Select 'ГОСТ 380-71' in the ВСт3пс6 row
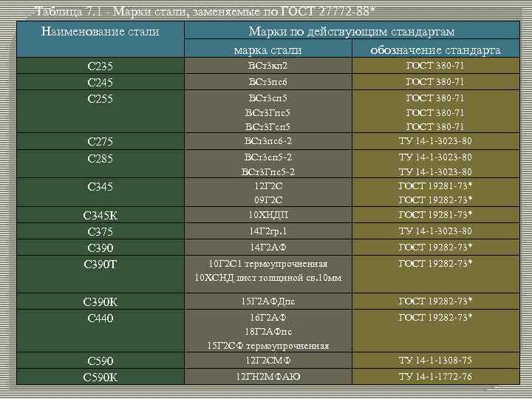The width and height of the screenshot is (532, 399). click(435, 82)
